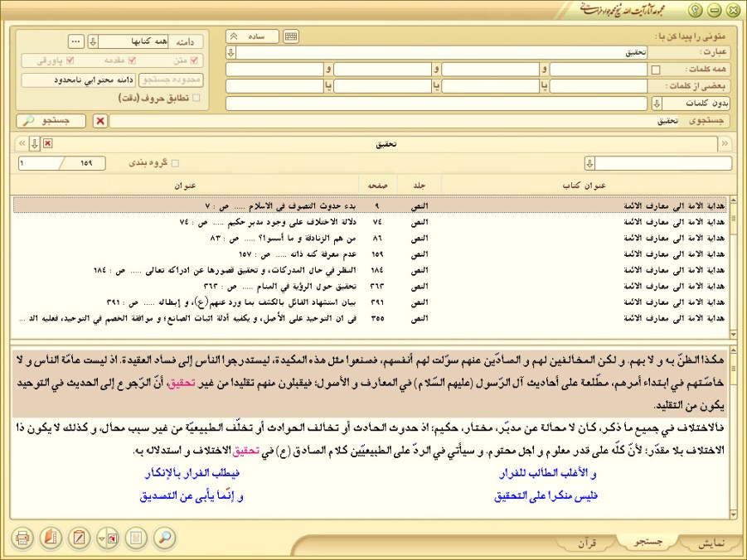The image size is (747, 560).
Task: Click the help question mark icon
Action: click(695, 10)
